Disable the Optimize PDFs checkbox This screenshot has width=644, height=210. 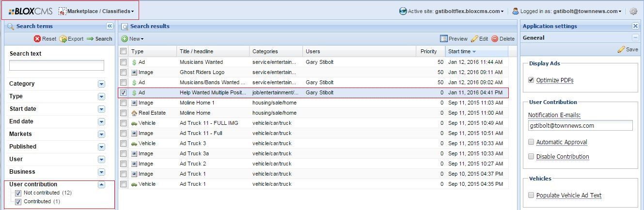(x=531, y=80)
